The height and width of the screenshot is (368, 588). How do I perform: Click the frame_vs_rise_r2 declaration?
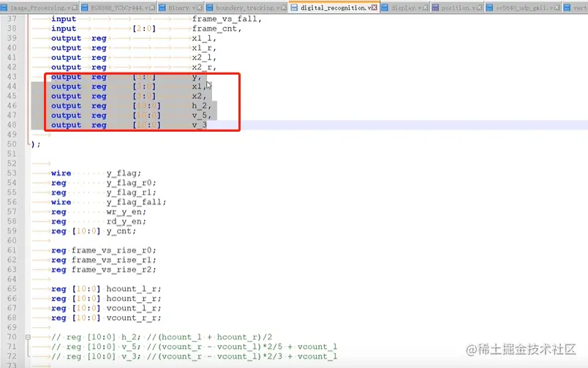point(114,269)
